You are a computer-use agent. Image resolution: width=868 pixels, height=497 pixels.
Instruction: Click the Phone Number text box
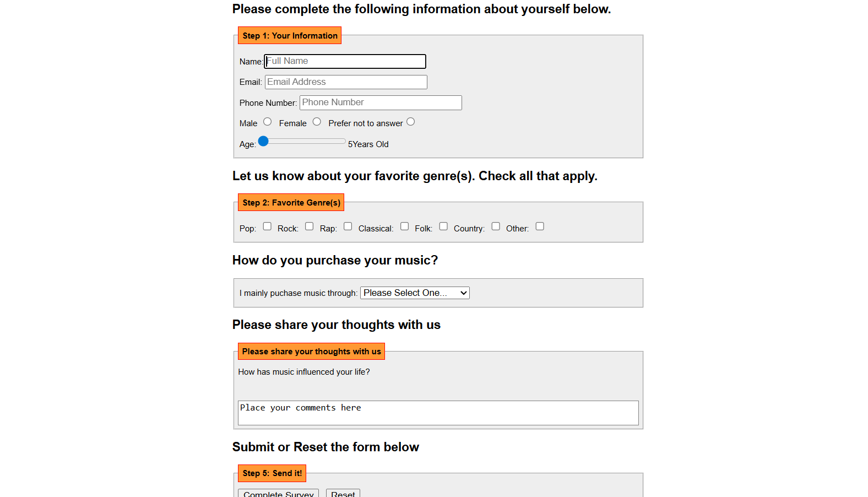pyautogui.click(x=381, y=102)
